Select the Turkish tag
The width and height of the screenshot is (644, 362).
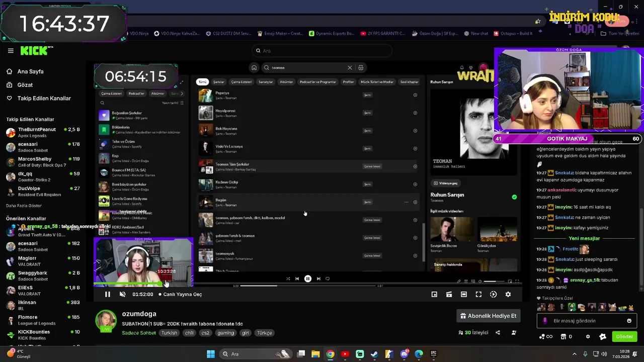[x=169, y=333]
